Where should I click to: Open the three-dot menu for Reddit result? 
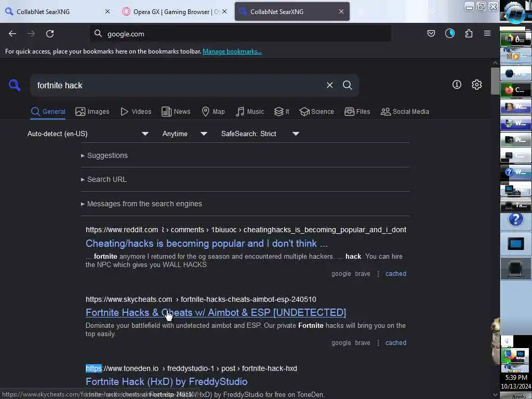(378, 274)
